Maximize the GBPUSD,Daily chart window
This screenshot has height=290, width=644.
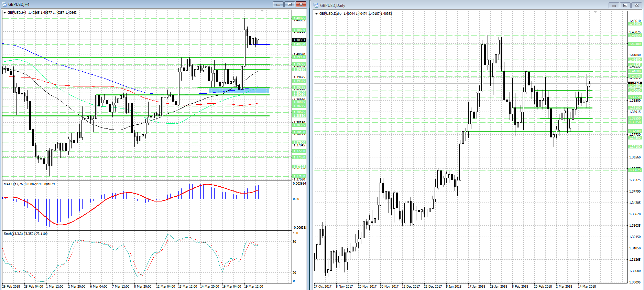tap(625, 6)
